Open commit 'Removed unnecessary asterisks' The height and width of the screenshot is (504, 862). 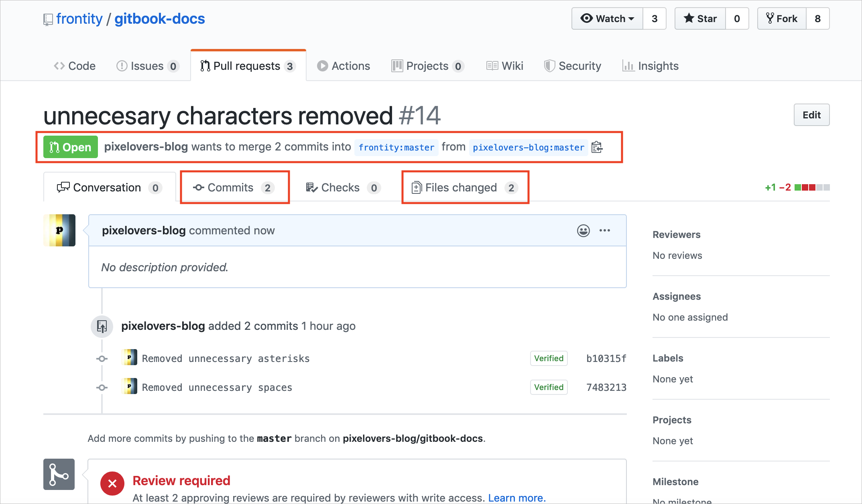click(226, 358)
